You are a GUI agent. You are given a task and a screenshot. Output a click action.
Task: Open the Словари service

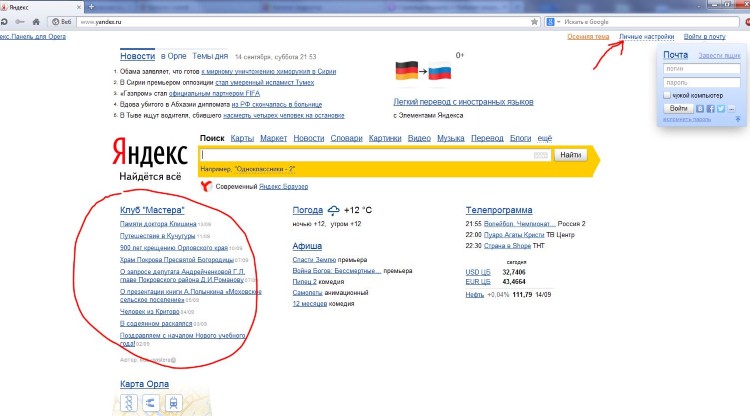pos(346,138)
